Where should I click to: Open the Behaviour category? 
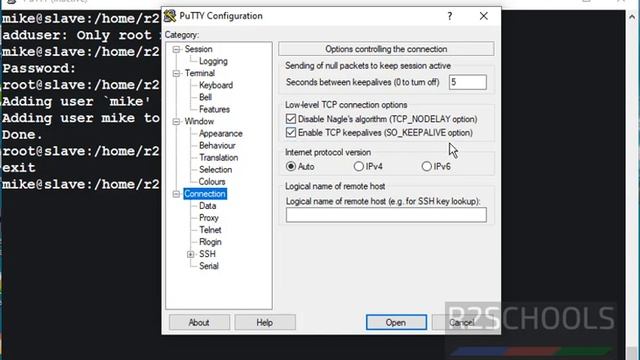217,145
